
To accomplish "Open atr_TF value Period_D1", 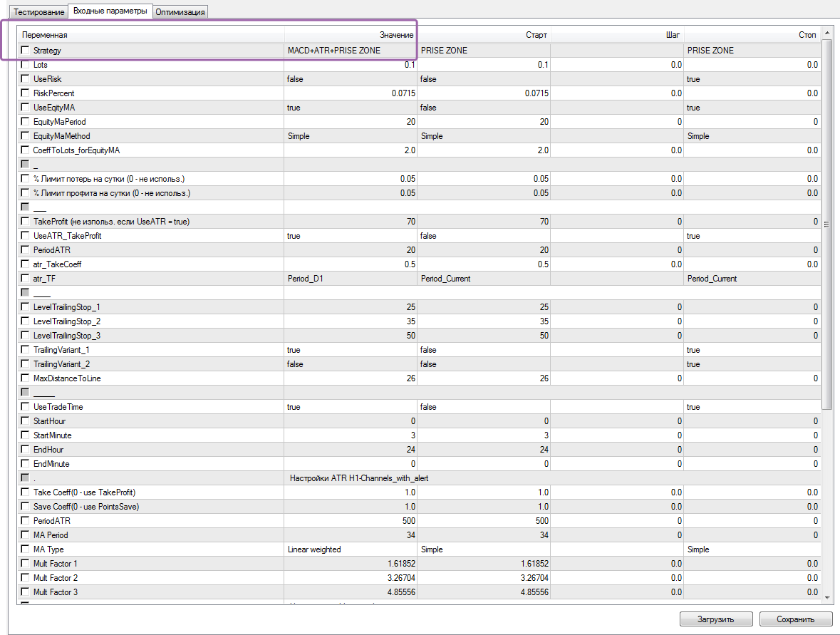I will click(x=351, y=279).
